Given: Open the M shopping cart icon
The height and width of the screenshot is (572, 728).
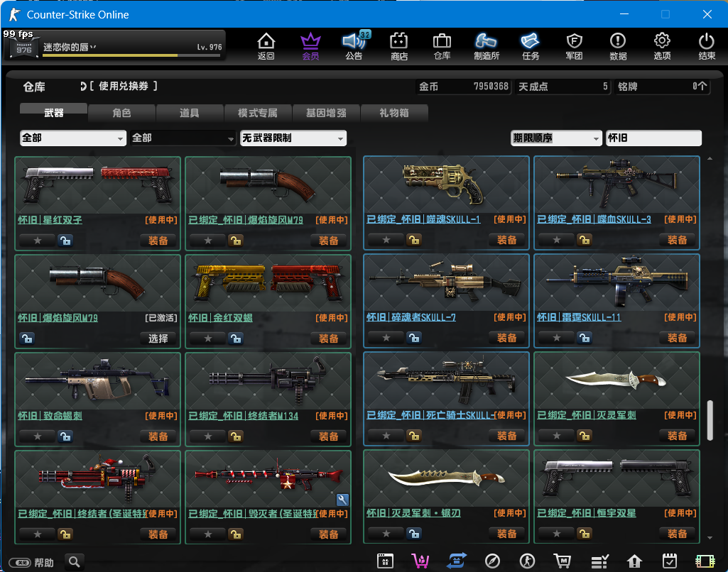Looking at the screenshot, I should click(x=563, y=561).
